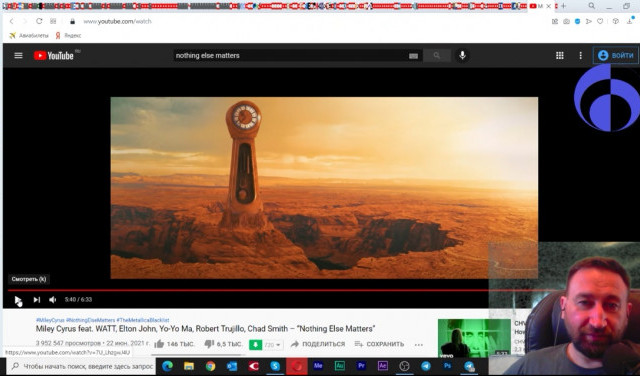Image resolution: width=640 pixels, height=376 pixels.
Task: Open Яндекс bookmark in bookmarks bar
Action: (68, 36)
